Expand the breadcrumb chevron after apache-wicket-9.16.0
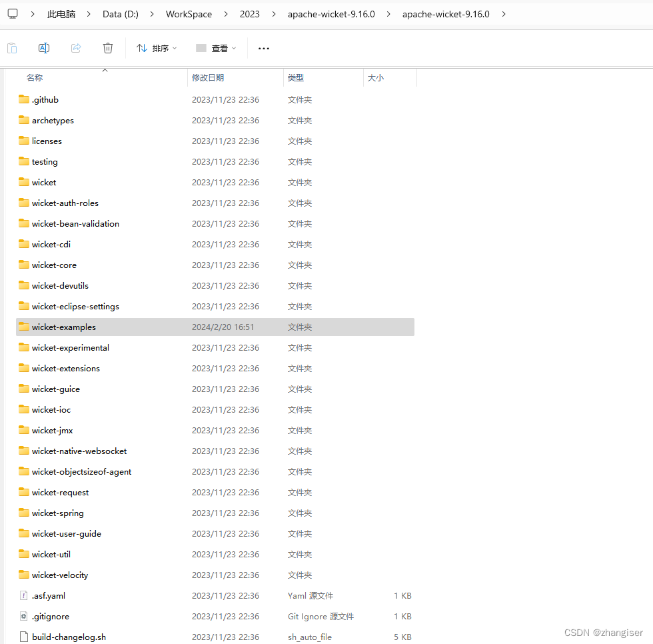This screenshot has height=644, width=653. pos(504,13)
